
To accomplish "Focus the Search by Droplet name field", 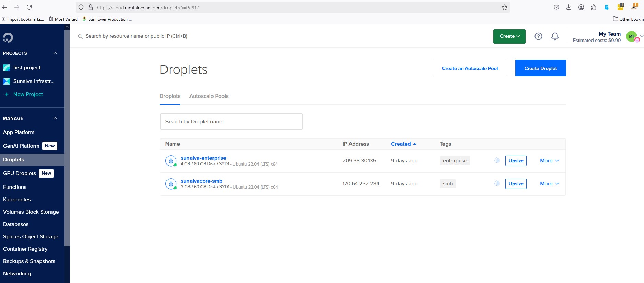I will (231, 122).
